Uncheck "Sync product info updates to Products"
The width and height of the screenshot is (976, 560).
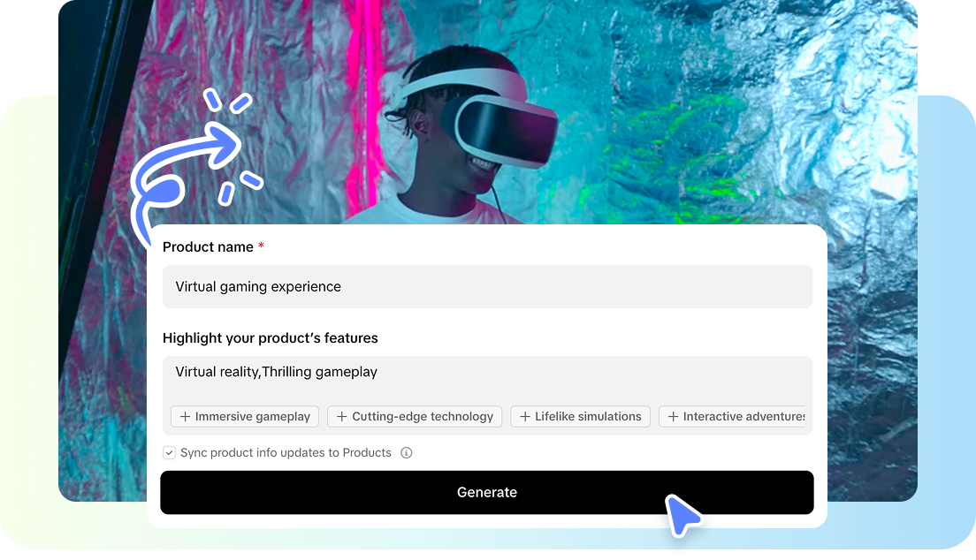tap(169, 452)
